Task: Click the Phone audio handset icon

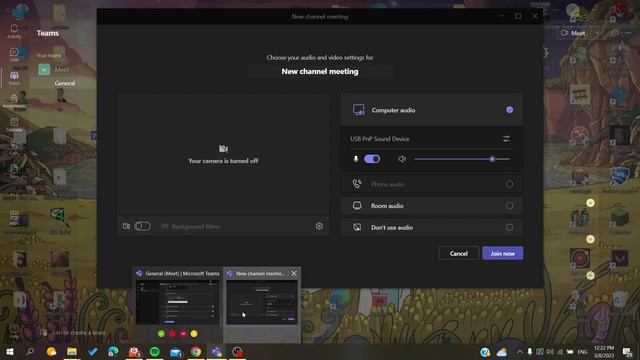Action: click(357, 184)
